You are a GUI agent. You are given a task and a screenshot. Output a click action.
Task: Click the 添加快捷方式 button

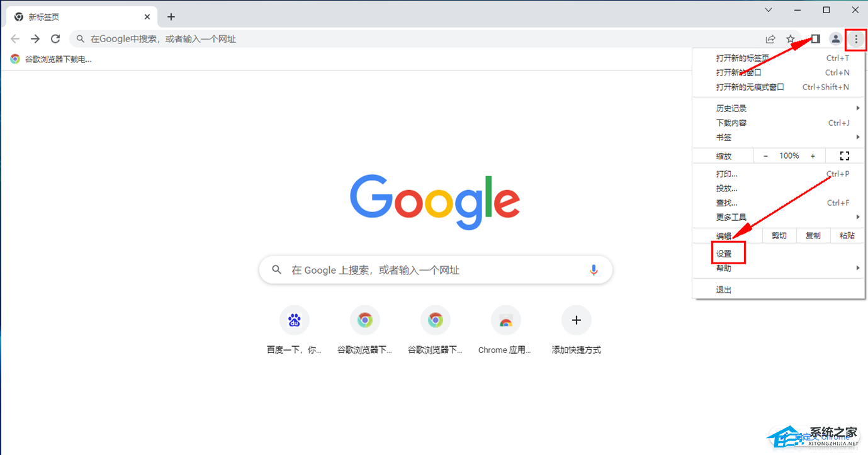(577, 330)
